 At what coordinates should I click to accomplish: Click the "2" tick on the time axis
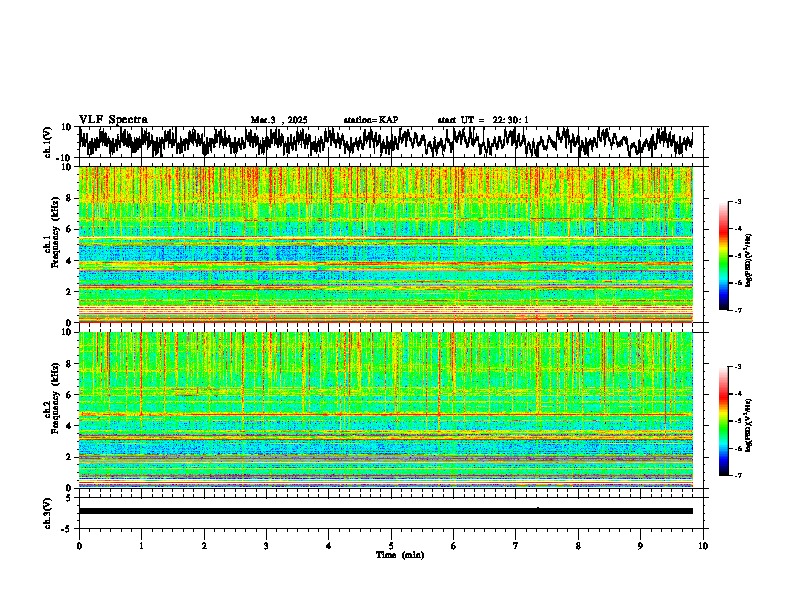click(204, 546)
